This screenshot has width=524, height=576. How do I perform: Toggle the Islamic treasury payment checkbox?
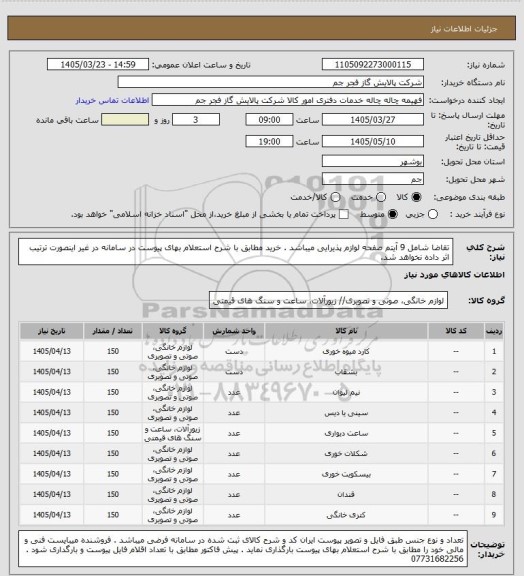pyautogui.click(x=344, y=214)
